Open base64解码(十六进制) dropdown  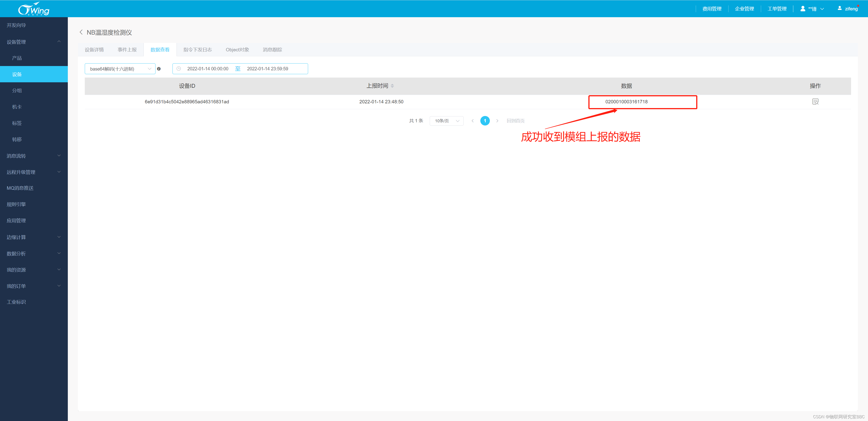tap(120, 69)
